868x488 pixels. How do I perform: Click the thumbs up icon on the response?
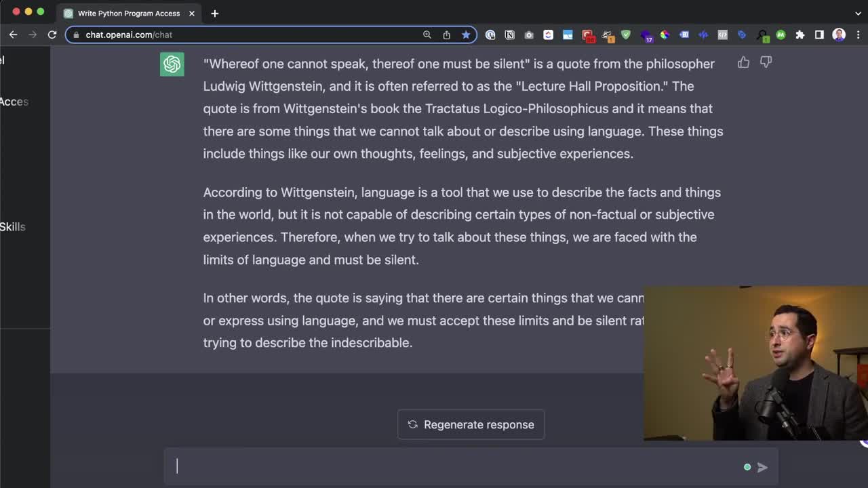(743, 62)
